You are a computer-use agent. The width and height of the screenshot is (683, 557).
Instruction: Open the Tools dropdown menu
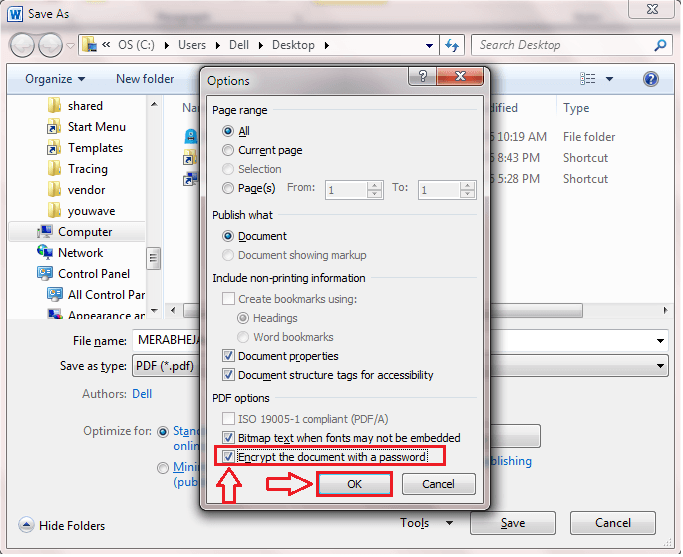pyautogui.click(x=426, y=523)
